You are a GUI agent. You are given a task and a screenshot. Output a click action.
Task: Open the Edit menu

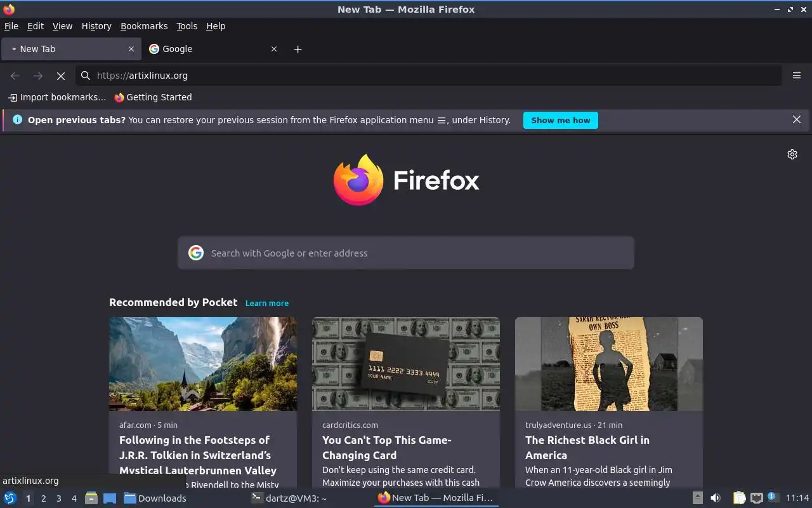[36, 26]
